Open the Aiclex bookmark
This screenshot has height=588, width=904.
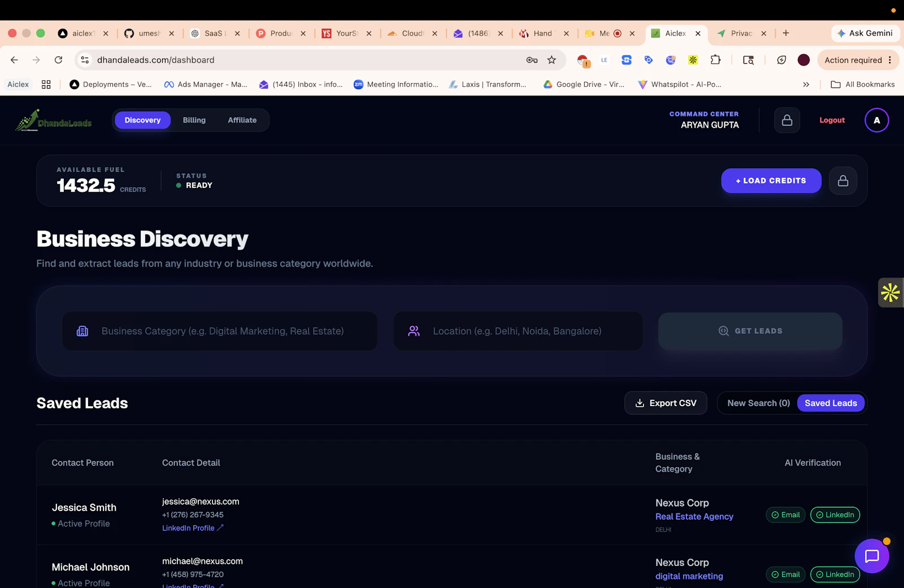coord(18,84)
